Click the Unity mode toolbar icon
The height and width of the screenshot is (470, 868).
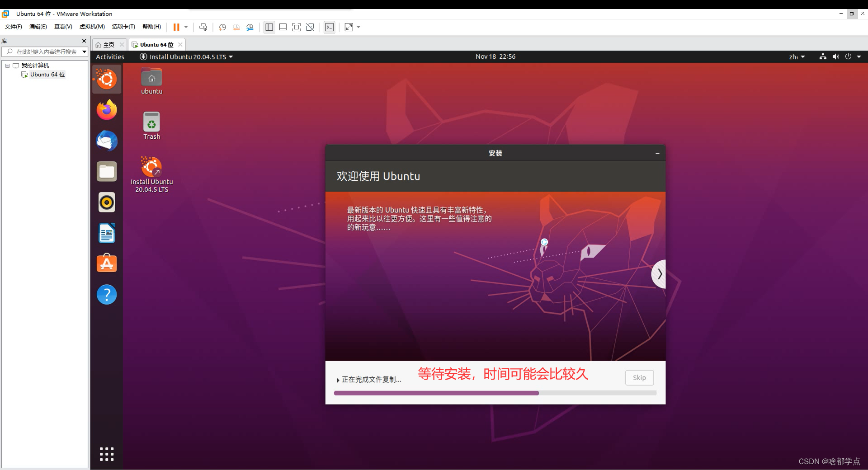click(x=310, y=27)
